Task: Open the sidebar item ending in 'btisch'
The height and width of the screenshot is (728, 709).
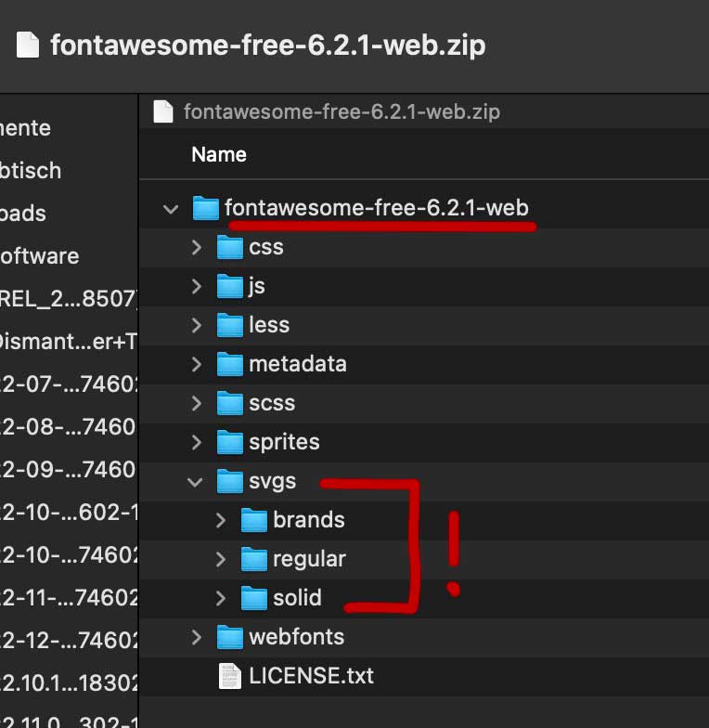Action: (x=31, y=171)
